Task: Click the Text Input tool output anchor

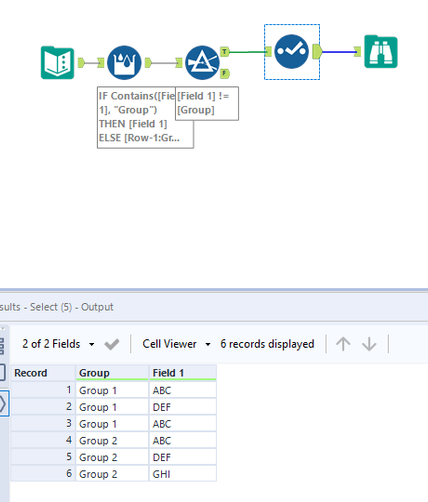Action: [x=81, y=63]
